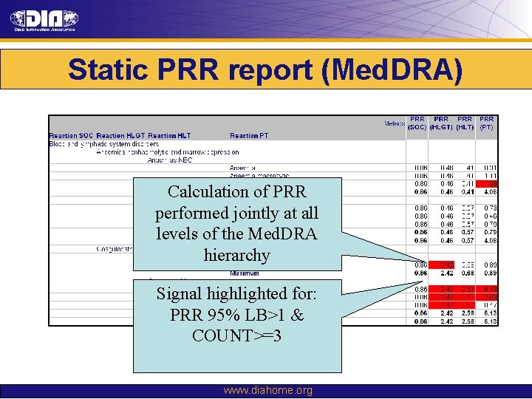Click the Maximum row label
The width and height of the screenshot is (532, 399).
point(245,273)
